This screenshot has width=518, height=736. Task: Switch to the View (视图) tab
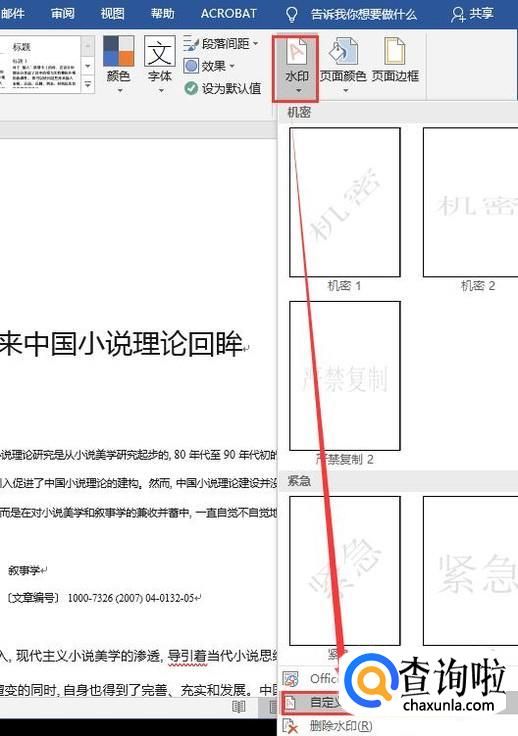click(113, 14)
